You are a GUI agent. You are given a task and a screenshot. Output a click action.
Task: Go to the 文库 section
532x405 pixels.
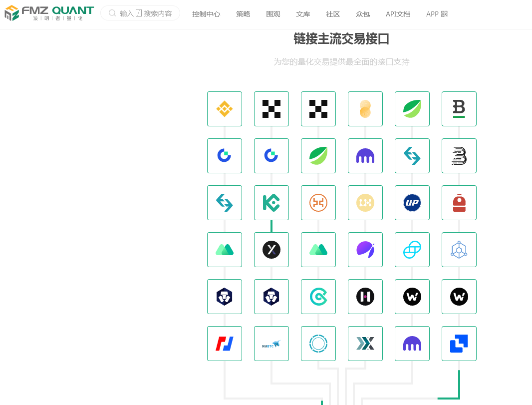303,14
